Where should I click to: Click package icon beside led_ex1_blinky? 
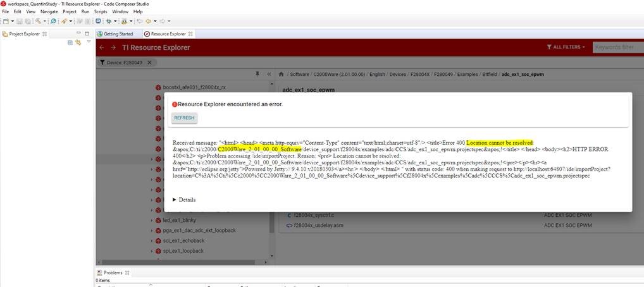tap(158, 221)
